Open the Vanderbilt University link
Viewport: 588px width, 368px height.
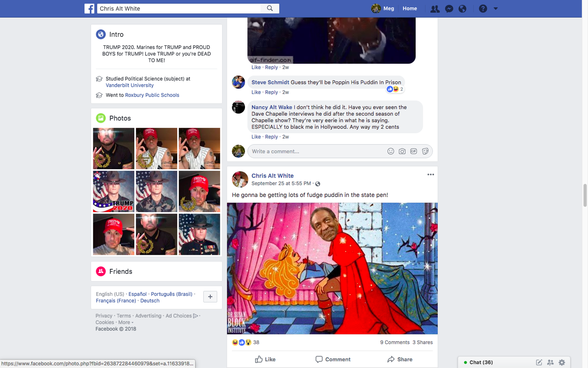[130, 85]
